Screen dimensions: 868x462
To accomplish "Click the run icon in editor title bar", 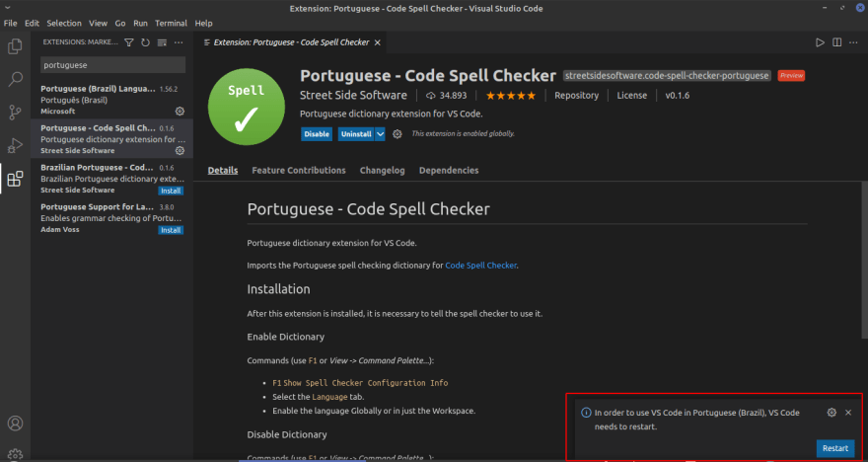I will (820, 42).
